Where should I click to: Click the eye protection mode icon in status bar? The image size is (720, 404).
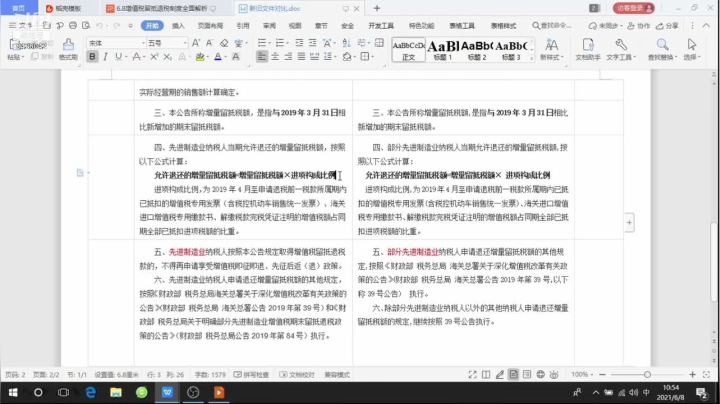point(554,375)
